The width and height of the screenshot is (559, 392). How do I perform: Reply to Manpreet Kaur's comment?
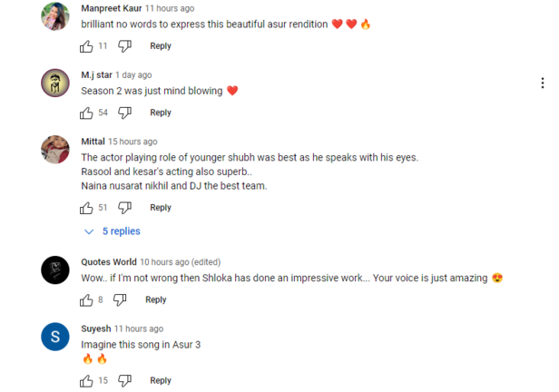tap(161, 46)
